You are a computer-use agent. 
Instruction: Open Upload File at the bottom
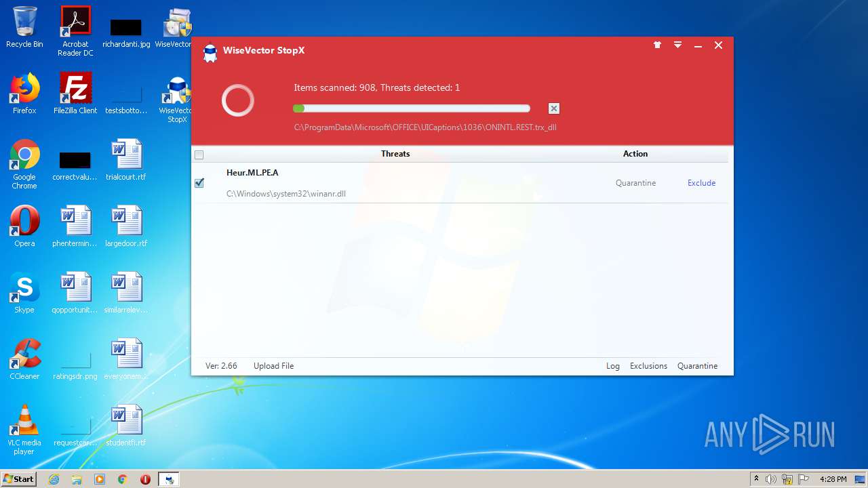coord(273,366)
